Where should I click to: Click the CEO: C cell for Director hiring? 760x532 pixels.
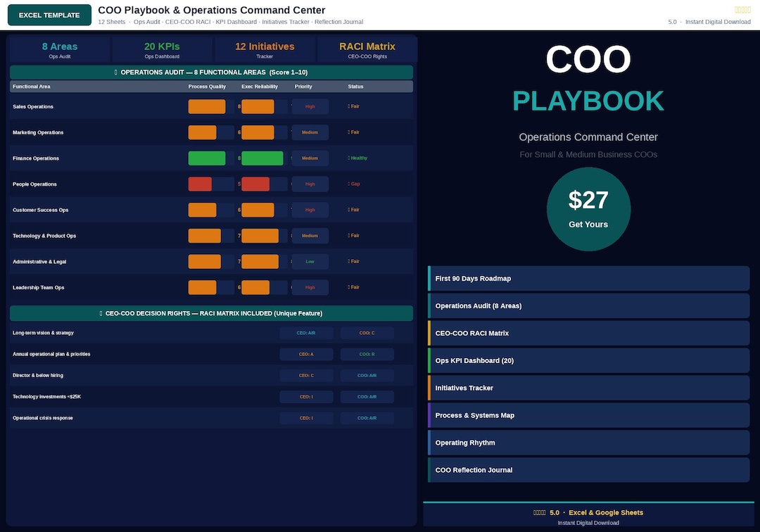pos(306,376)
